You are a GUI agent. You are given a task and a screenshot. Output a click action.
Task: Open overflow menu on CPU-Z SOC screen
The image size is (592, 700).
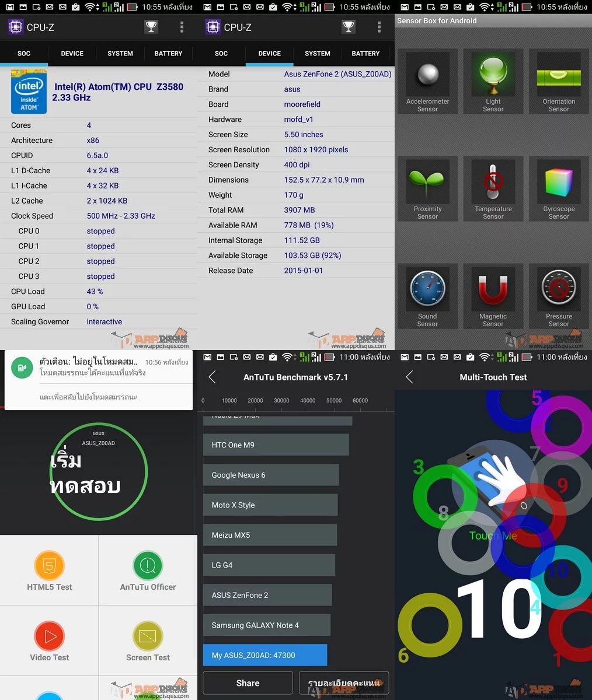[182, 27]
